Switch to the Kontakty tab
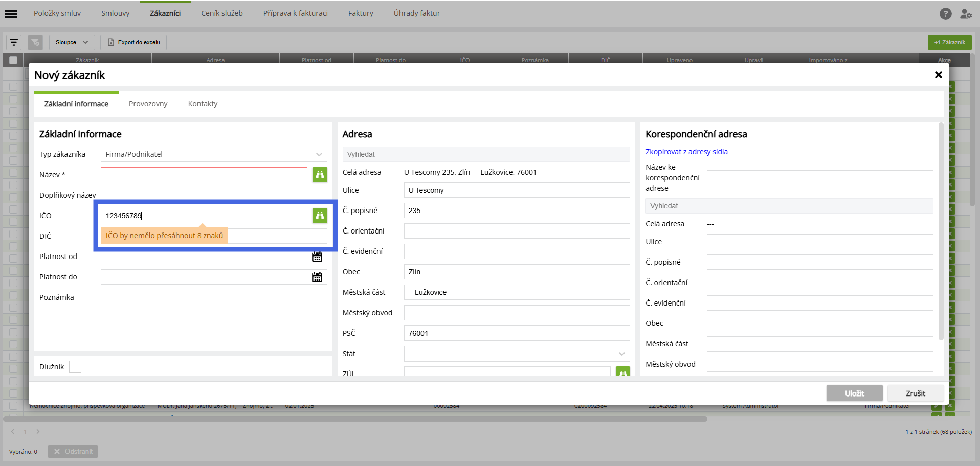 pyautogui.click(x=203, y=104)
